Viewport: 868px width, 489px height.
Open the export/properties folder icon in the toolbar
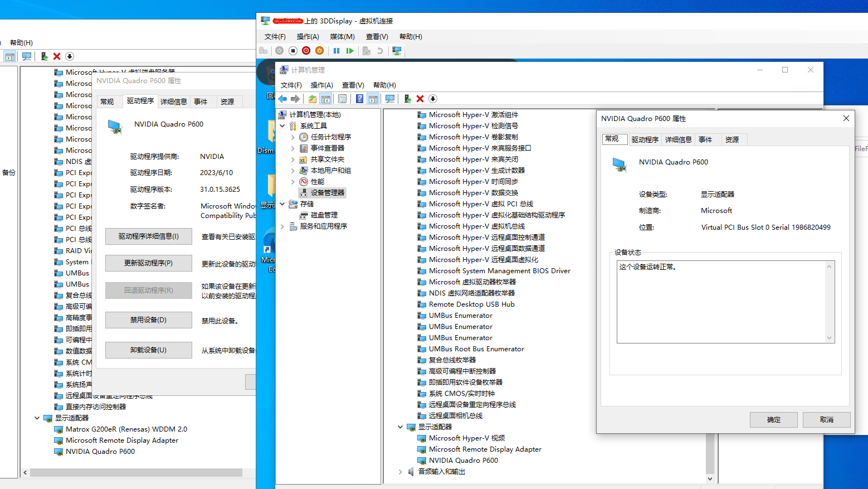(x=313, y=99)
